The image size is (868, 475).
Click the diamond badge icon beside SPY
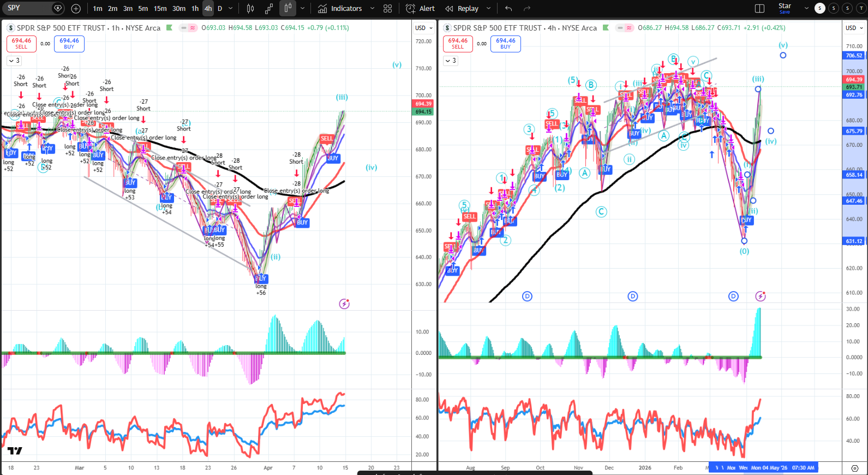[x=58, y=8]
